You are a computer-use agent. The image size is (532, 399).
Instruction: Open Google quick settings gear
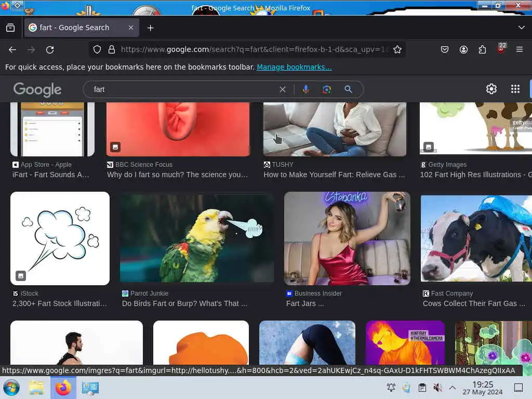tap(491, 89)
